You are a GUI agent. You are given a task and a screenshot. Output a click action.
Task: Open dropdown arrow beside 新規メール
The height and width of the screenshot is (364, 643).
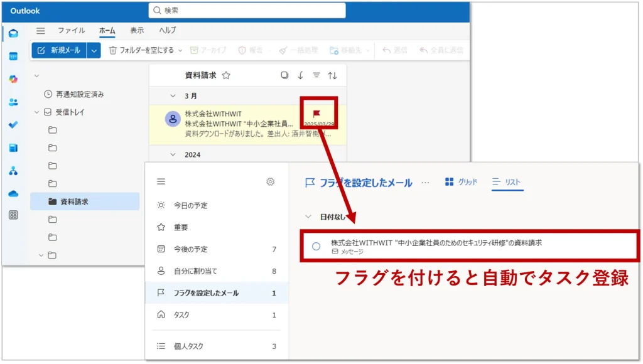point(94,50)
